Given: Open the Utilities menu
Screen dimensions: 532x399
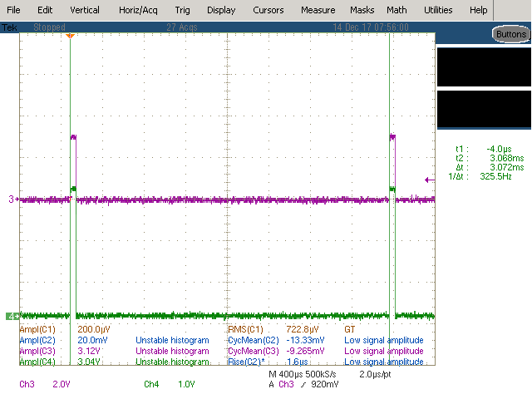Looking at the screenshot, I should [438, 10].
